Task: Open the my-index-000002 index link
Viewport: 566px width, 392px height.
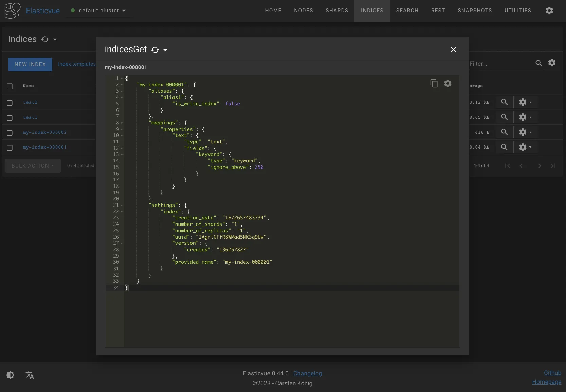Action: pyautogui.click(x=45, y=132)
